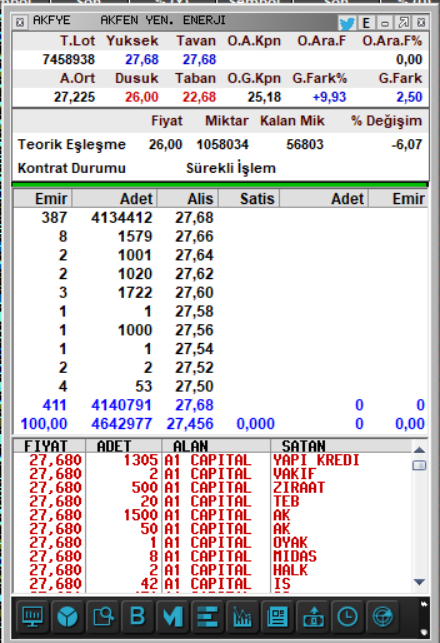Select the 27,66 bid level row

pyautogui.click(x=221, y=236)
